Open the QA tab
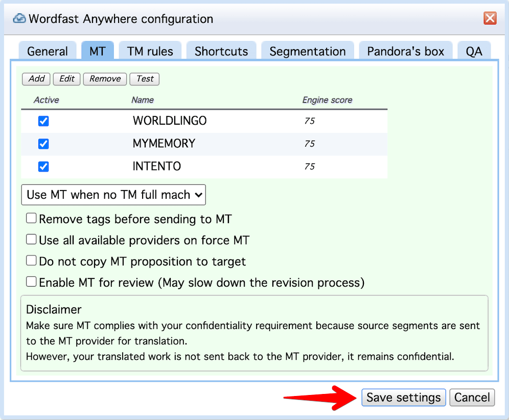The width and height of the screenshot is (509, 420). (x=474, y=51)
